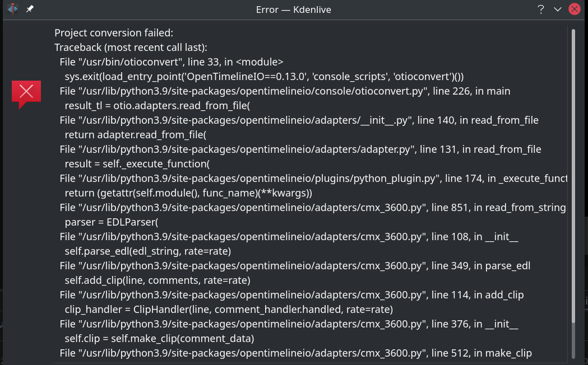Click the adapter.py line 131 entry
Screen dimensions: 588x365
(300, 149)
